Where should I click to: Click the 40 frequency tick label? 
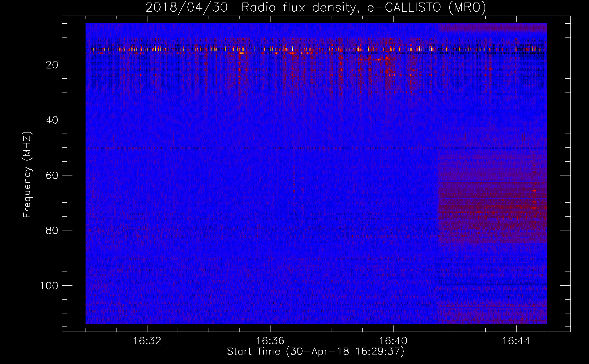click(x=52, y=120)
